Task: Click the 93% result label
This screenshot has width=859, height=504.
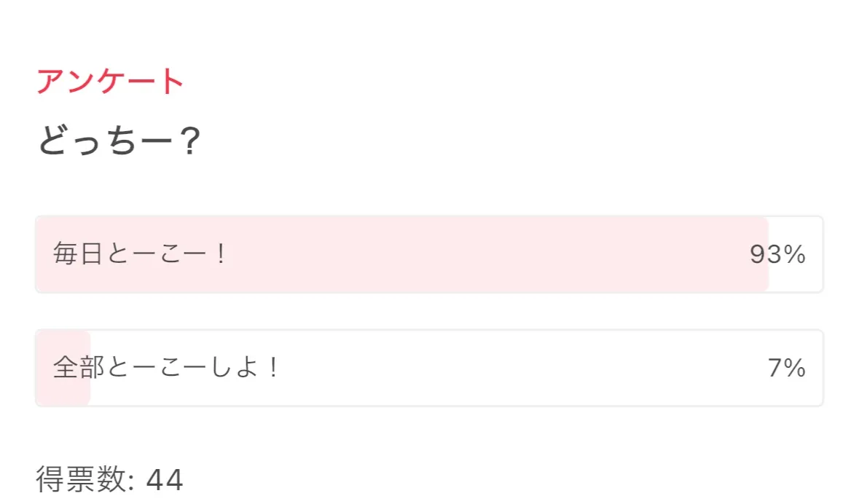Action: 777,254
